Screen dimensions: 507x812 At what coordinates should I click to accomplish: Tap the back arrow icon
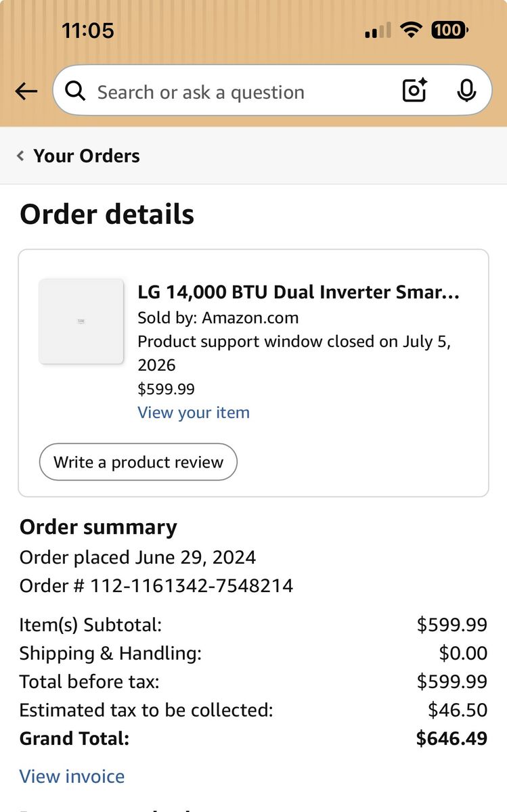[x=26, y=91]
